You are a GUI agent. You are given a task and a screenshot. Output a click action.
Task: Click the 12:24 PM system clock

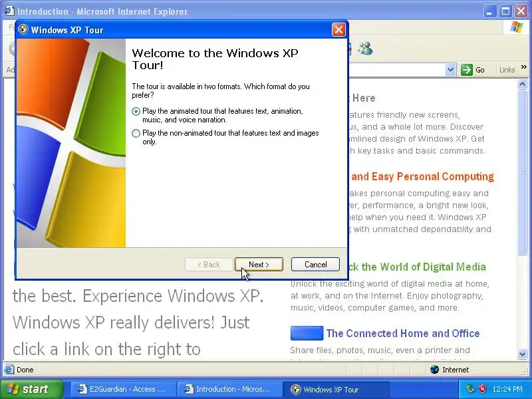(507, 389)
